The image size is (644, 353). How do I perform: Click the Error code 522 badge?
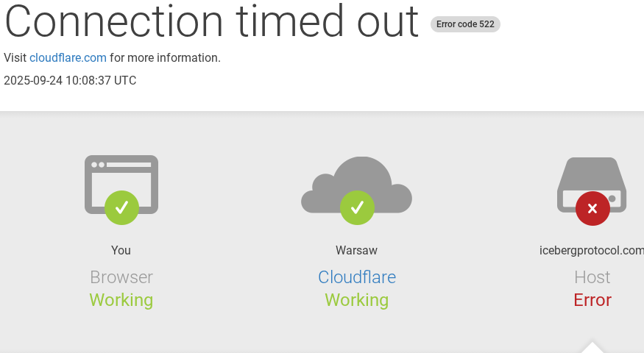point(465,24)
